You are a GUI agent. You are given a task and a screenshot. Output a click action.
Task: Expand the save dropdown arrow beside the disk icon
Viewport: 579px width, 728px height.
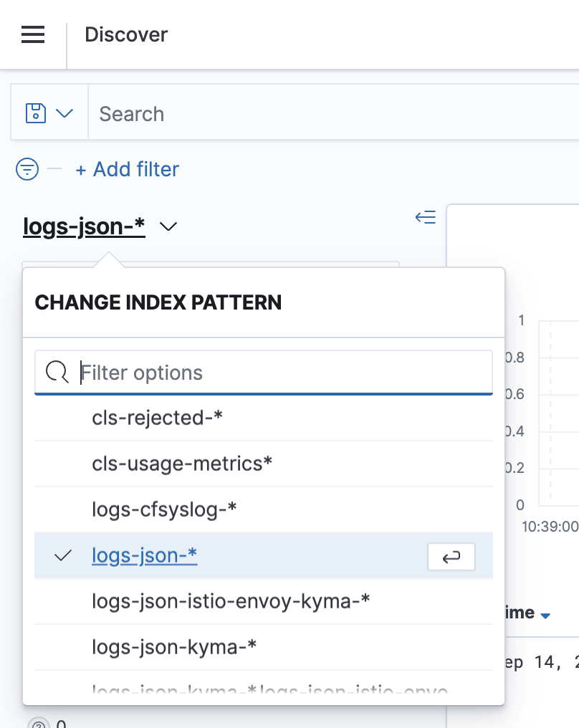coord(65,112)
